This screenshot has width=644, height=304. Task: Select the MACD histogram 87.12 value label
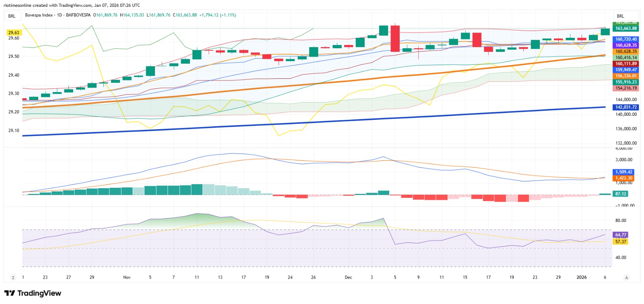point(621,194)
